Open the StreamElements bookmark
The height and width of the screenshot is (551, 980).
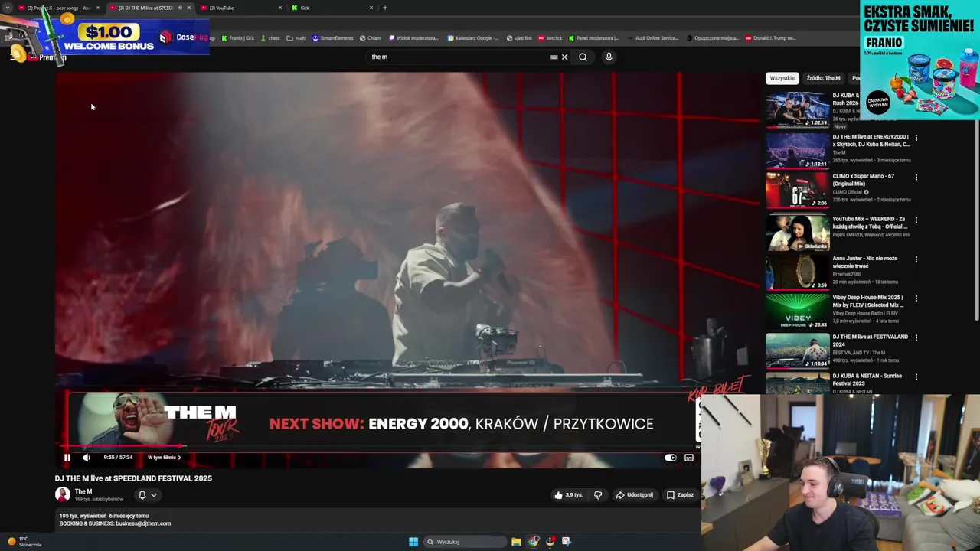tap(332, 38)
